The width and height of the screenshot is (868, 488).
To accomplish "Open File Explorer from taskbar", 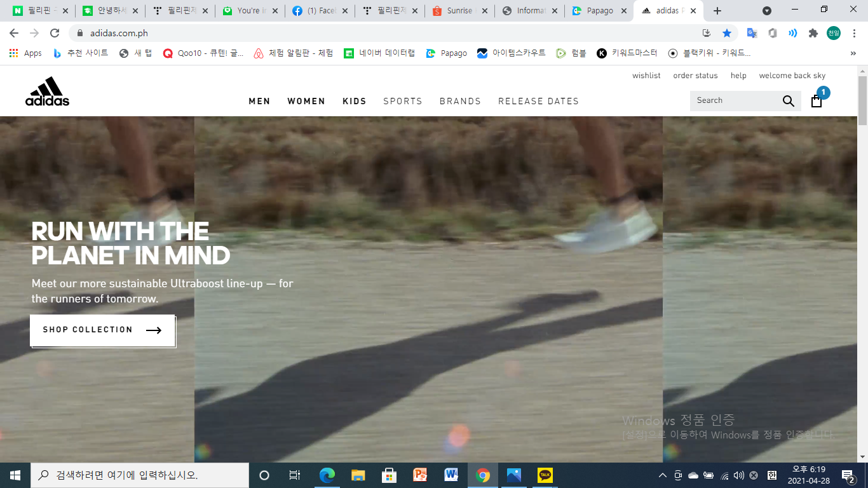I will pos(358,475).
